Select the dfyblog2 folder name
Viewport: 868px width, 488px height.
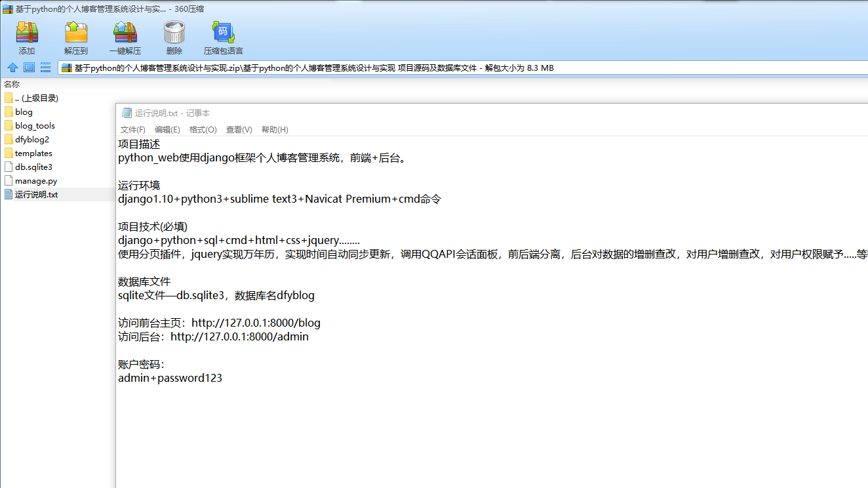pyautogui.click(x=32, y=139)
